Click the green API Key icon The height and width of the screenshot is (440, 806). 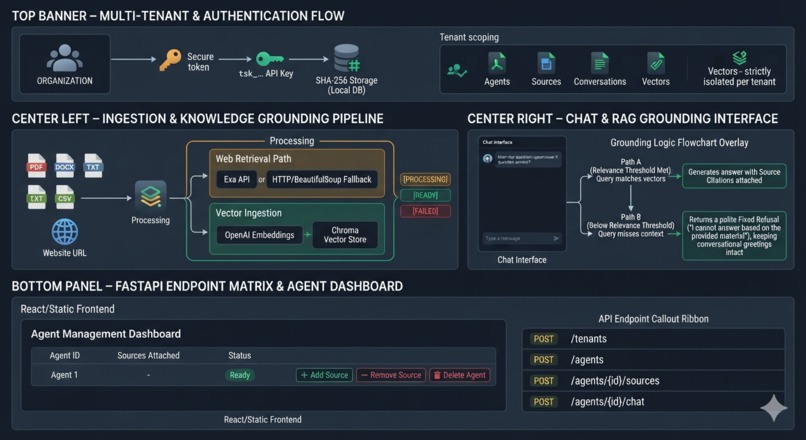click(x=269, y=59)
